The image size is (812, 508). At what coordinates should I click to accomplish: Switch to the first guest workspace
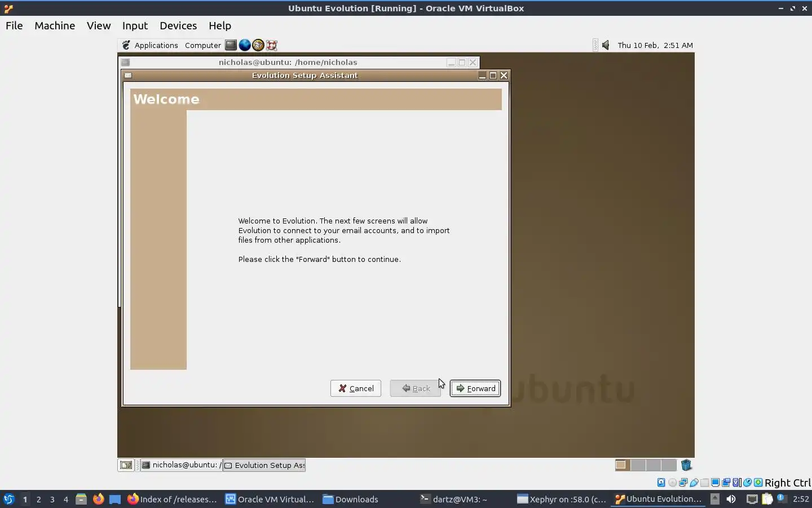click(x=622, y=465)
